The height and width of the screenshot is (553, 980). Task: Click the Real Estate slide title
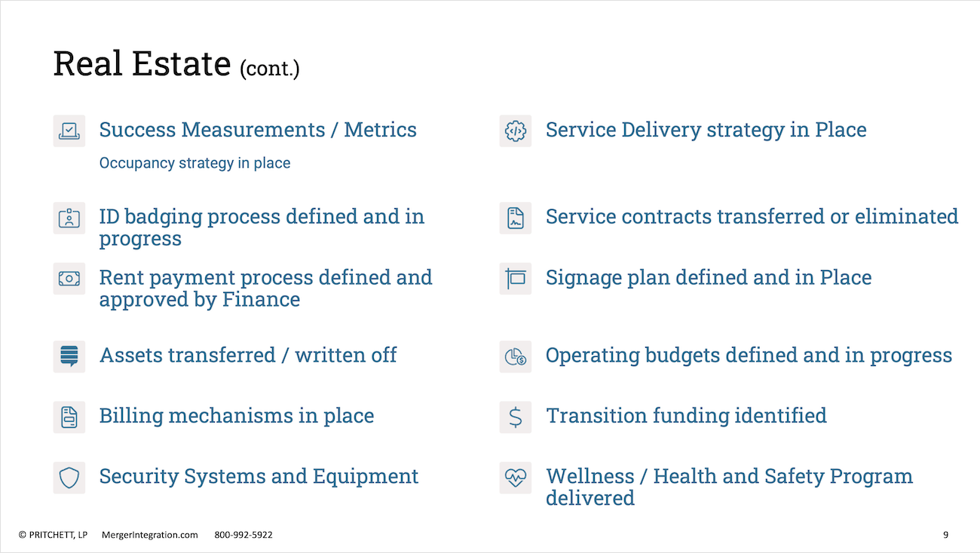[176, 64]
